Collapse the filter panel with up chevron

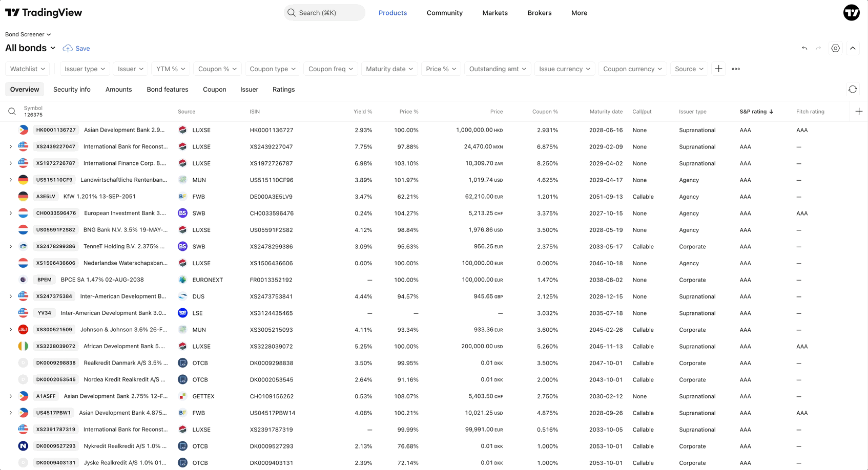click(x=853, y=48)
